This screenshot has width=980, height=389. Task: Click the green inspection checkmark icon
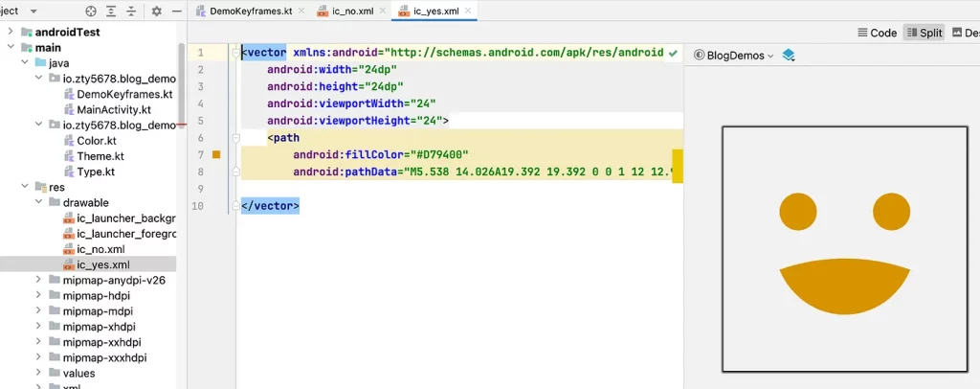(x=673, y=53)
